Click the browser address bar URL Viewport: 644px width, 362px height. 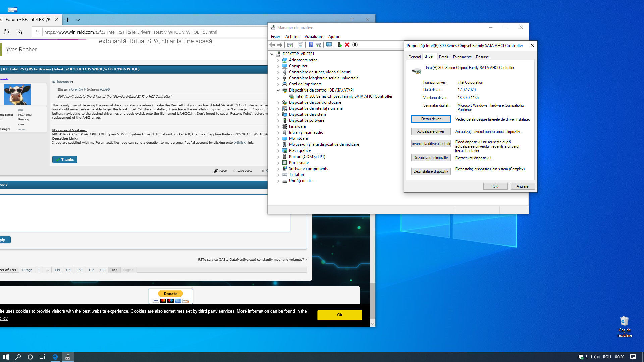(x=131, y=32)
